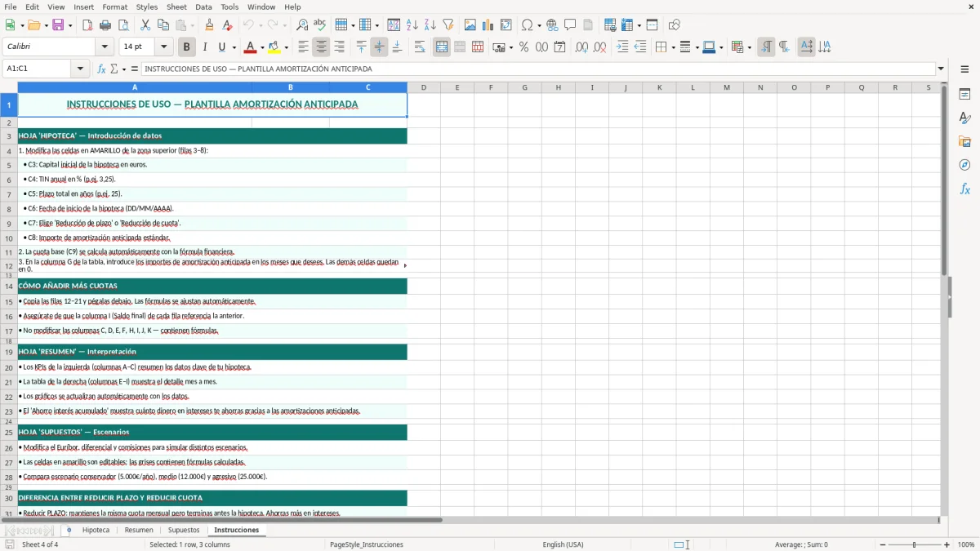Open the Save options dropdown arrow
The image size is (980, 551).
pos(70,25)
